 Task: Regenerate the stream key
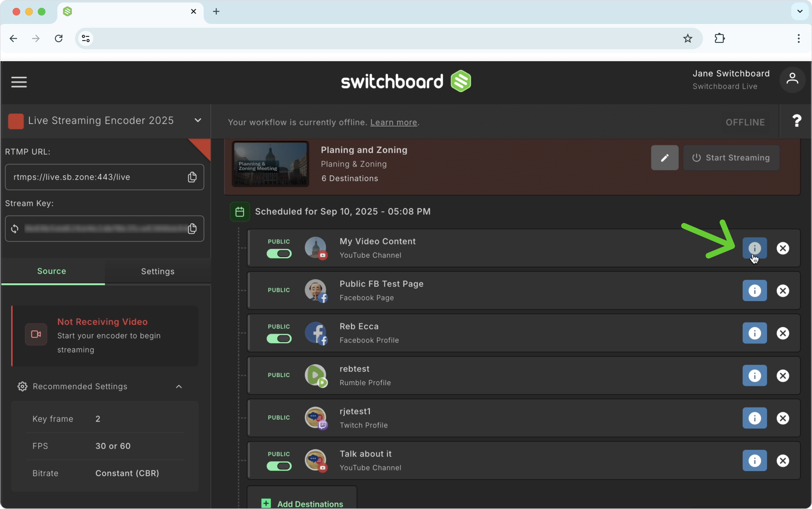(14, 229)
